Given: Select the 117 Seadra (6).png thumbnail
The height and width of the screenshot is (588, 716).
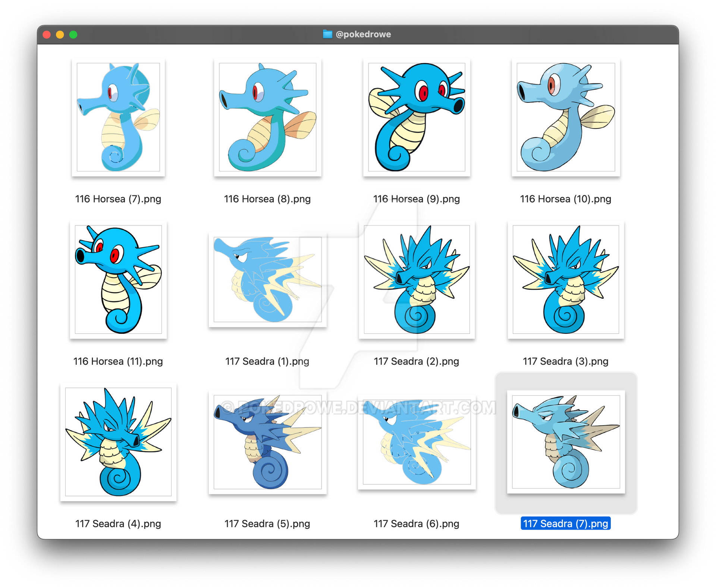Looking at the screenshot, I should [417, 442].
